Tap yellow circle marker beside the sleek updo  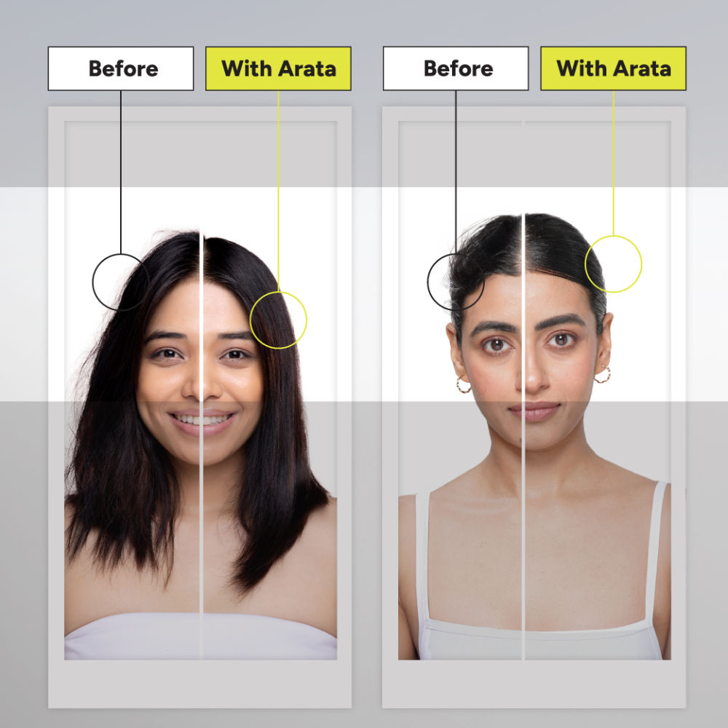[x=613, y=264]
